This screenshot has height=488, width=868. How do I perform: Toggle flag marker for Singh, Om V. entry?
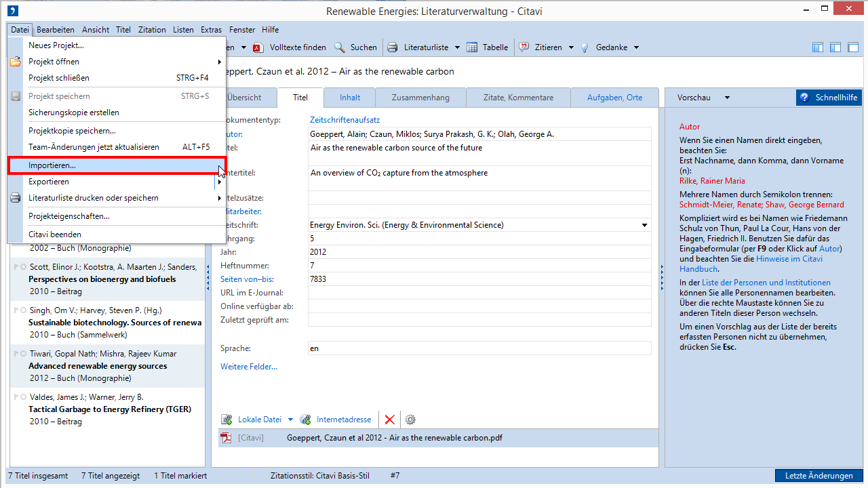point(16,310)
